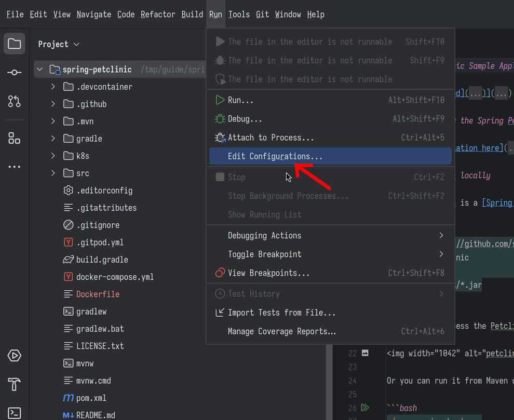Select Edit Configurations... menu entry
The width and height of the screenshot is (514, 420).
330,156
